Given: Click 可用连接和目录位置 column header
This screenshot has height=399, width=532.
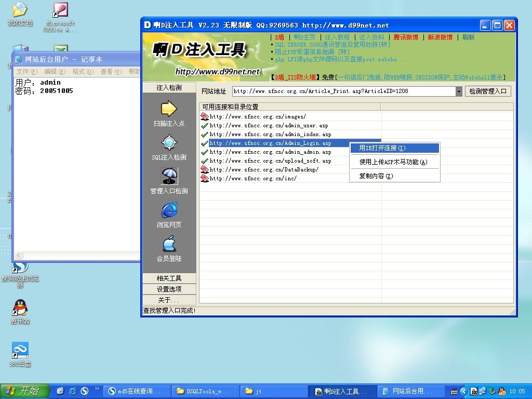Looking at the screenshot, I should pos(290,107).
